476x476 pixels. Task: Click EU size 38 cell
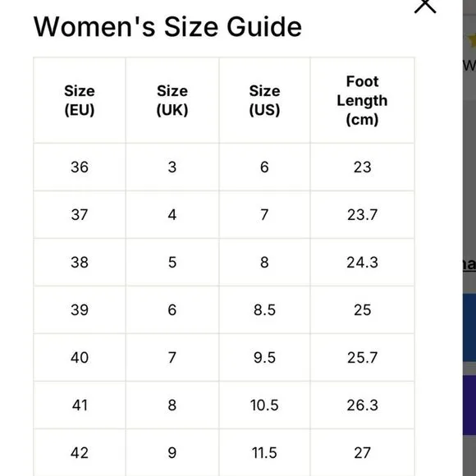click(x=80, y=263)
